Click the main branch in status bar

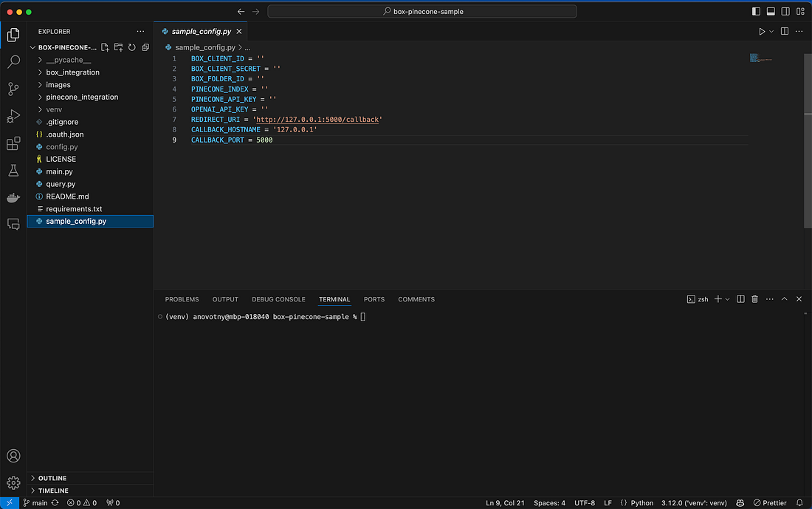[x=35, y=503]
